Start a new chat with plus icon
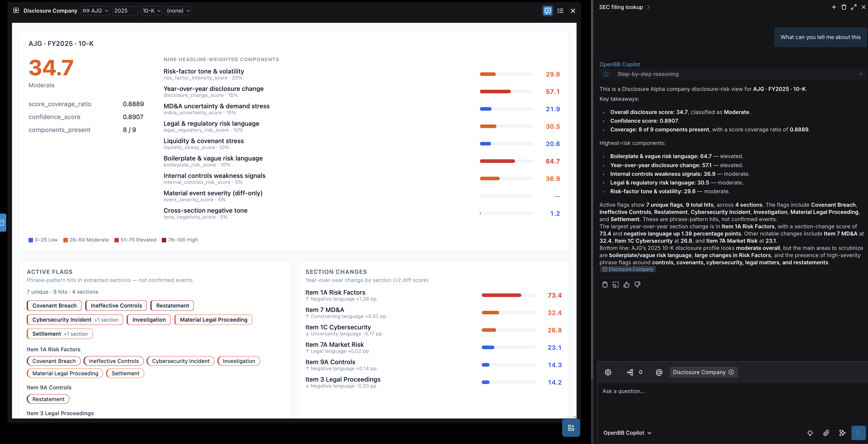 pyautogui.click(x=833, y=7)
